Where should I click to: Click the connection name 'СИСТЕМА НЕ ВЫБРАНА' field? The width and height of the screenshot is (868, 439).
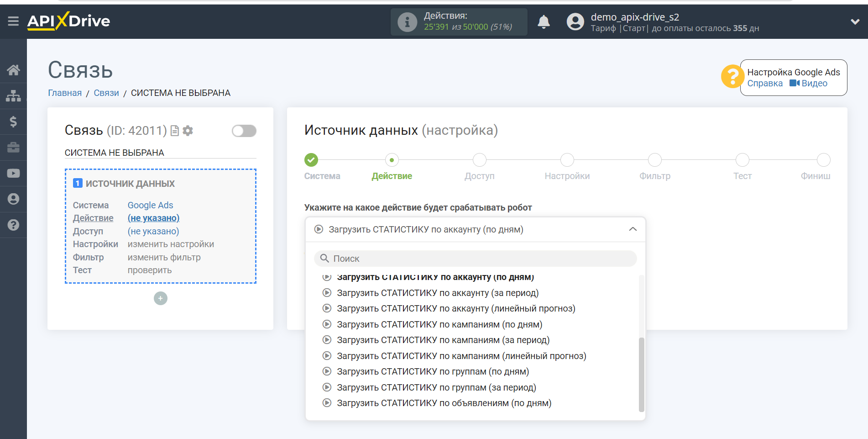160,153
